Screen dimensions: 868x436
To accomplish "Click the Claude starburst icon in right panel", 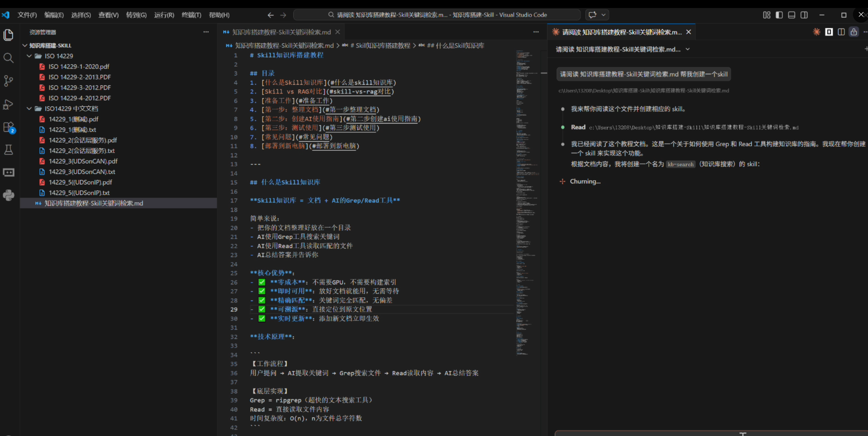I will [816, 32].
